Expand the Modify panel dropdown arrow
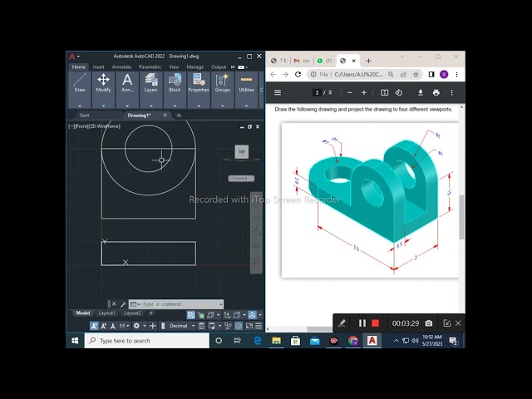This screenshot has height=399, width=532. 103,106
